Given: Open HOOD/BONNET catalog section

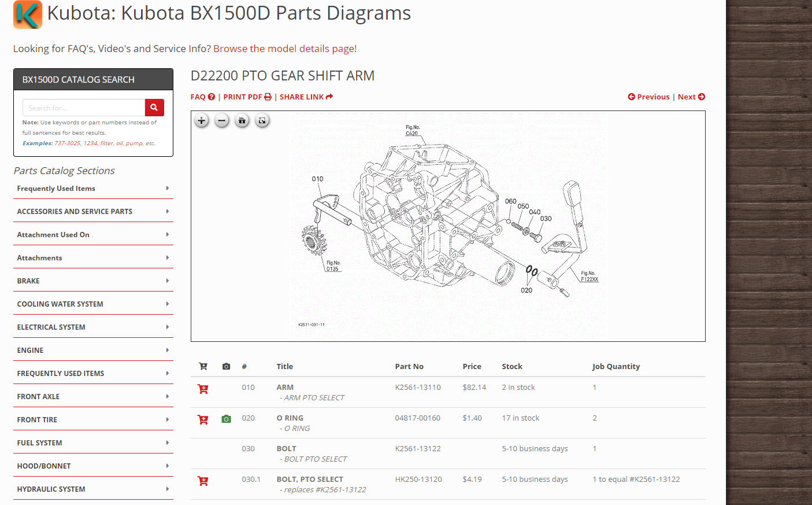Looking at the screenshot, I should [x=93, y=466].
